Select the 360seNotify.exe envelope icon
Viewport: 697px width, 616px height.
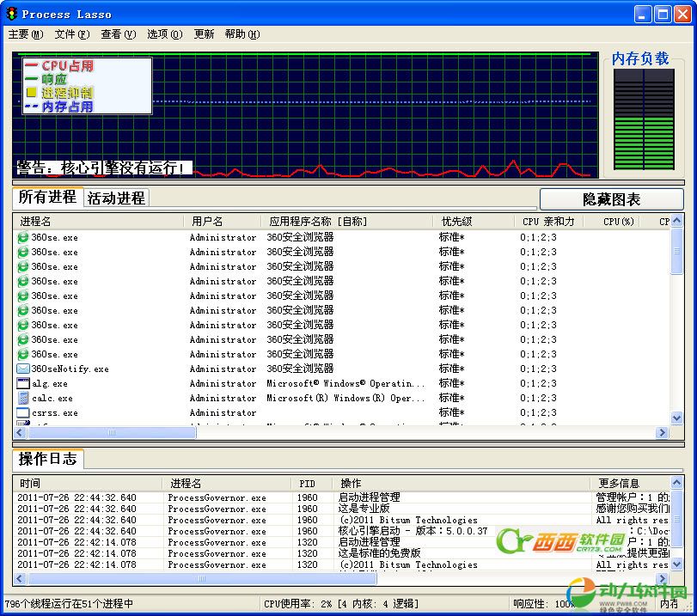click(23, 369)
